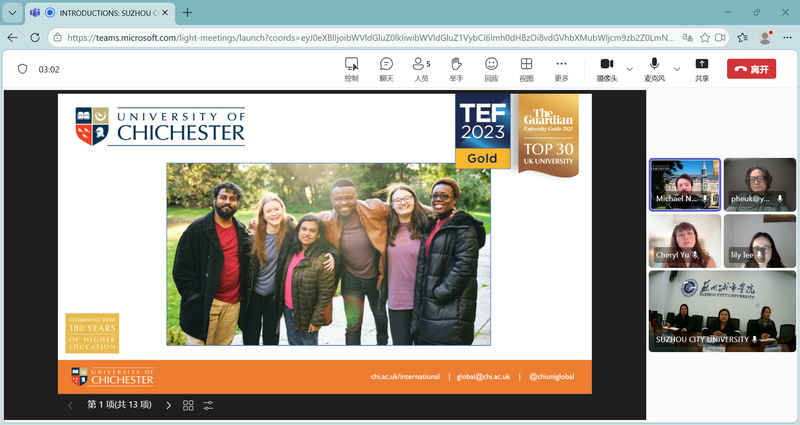The width and height of the screenshot is (800, 425).
Task: Click the control (控制) presentation icon
Action: point(351,69)
